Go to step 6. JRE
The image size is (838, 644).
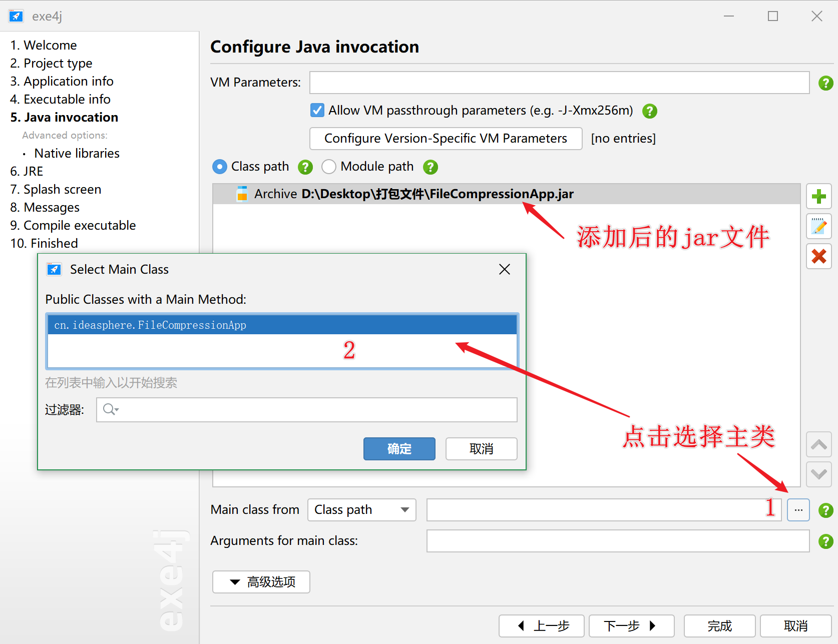click(x=27, y=171)
